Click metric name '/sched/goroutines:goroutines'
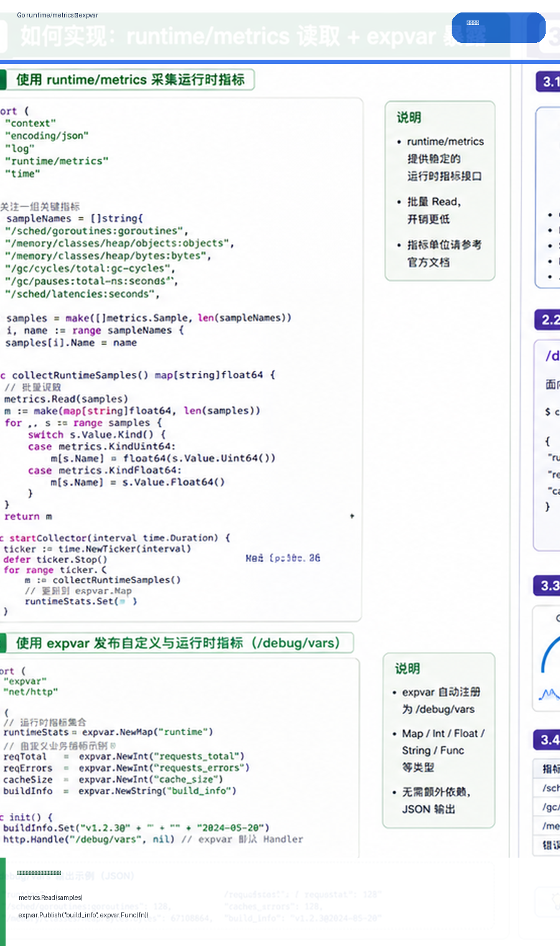 [96, 231]
